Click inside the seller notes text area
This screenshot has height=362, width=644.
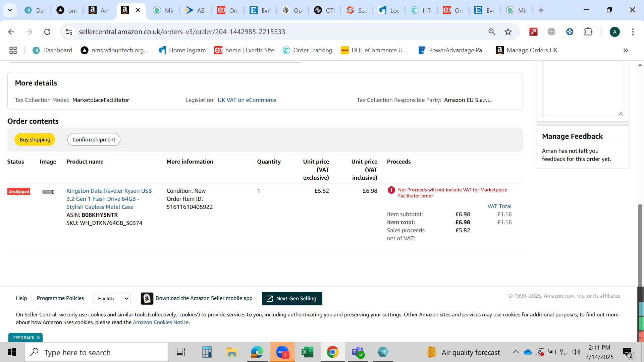coord(582,88)
